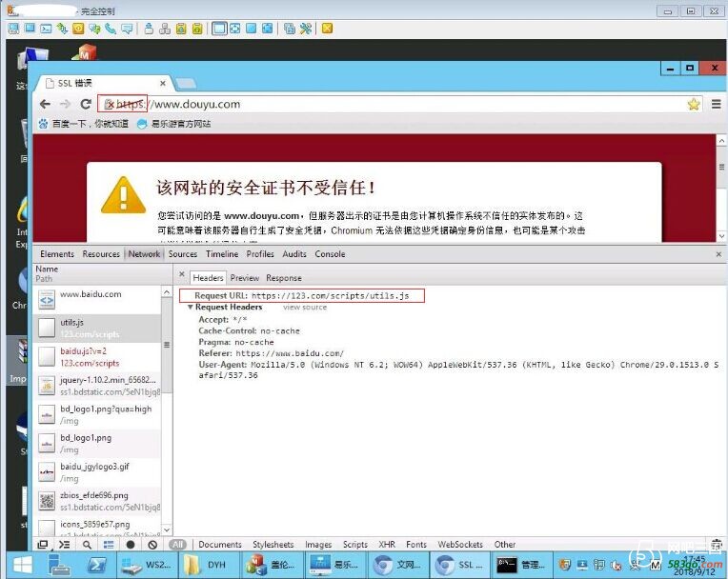Image resolution: width=728 pixels, height=579 pixels.
Task: Switch to the Resources devtools panel
Action: pos(101,254)
